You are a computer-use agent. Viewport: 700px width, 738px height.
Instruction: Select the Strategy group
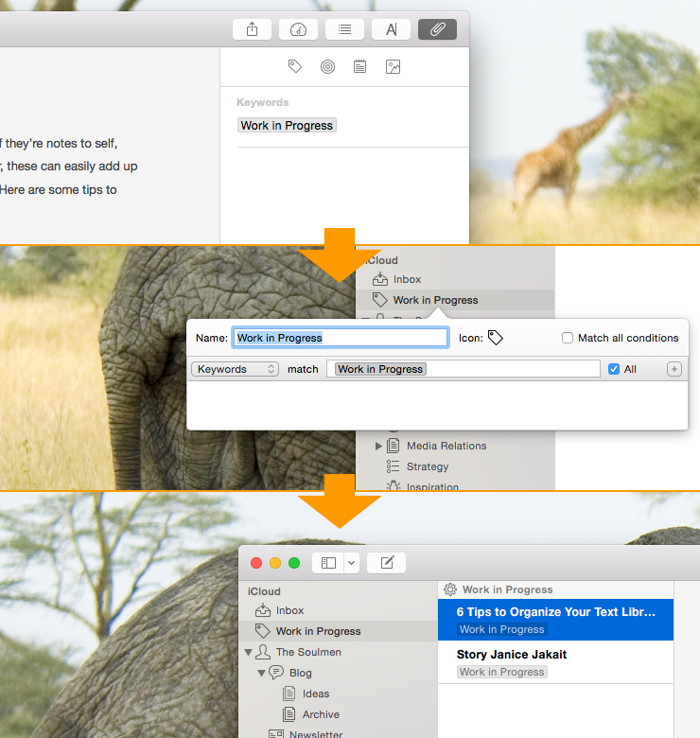pyautogui.click(x=428, y=466)
